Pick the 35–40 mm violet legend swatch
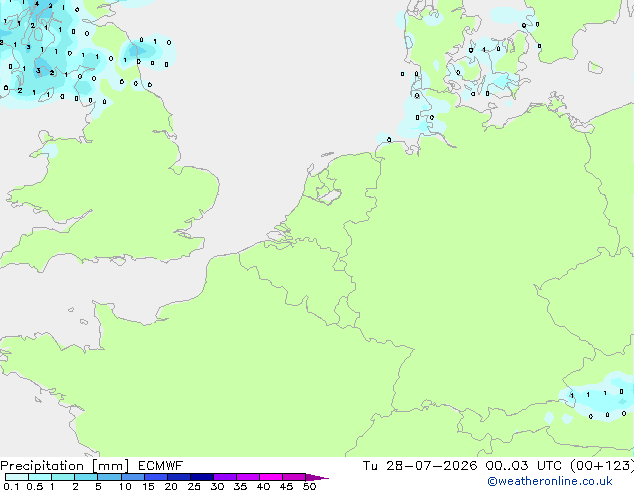The width and height of the screenshot is (634, 490). click(248, 477)
